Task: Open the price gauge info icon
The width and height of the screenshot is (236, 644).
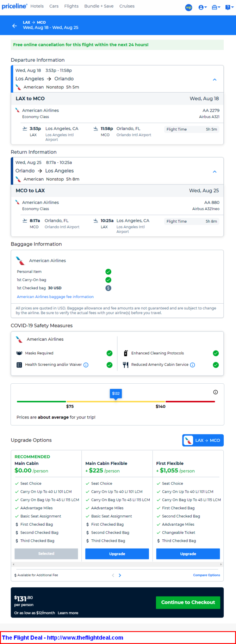Action: [216, 392]
